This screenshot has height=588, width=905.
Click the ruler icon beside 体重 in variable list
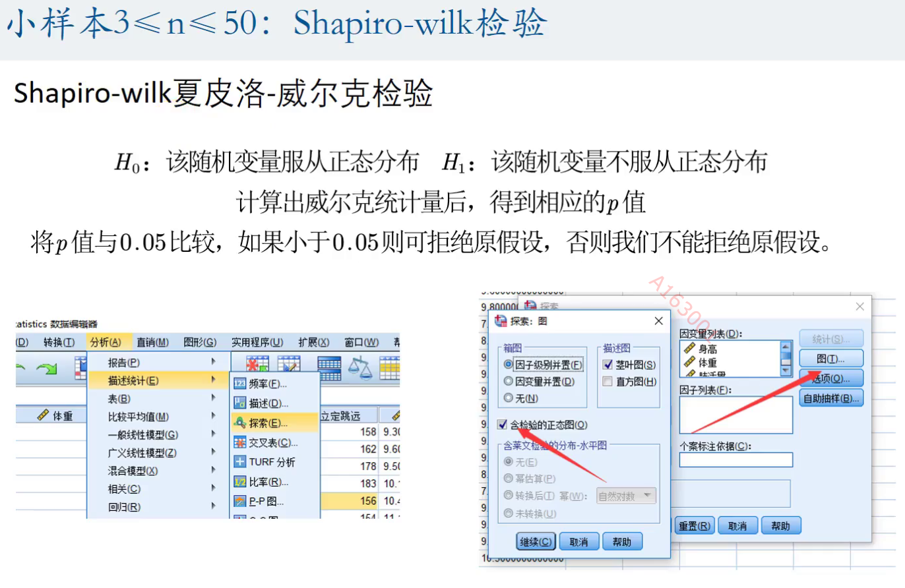coord(690,363)
